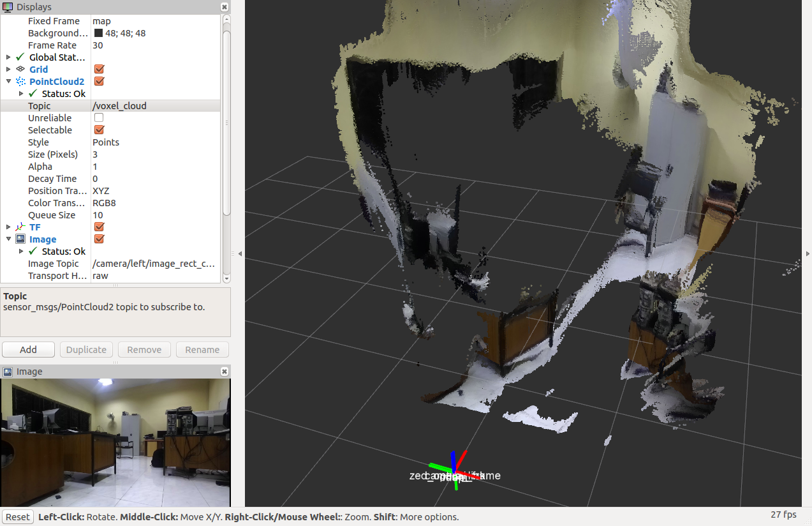Collapse the PointCloud2 display tree
Screen dimensions: 812x526
(x=8, y=82)
